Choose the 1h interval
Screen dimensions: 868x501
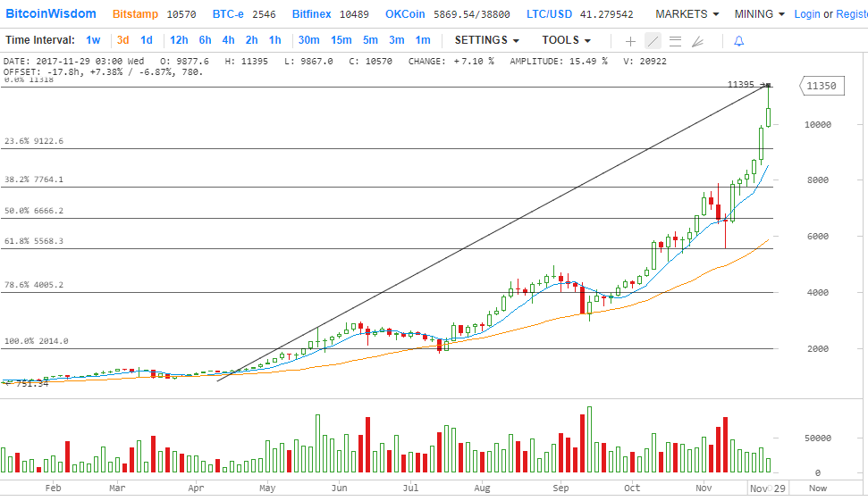pos(274,40)
